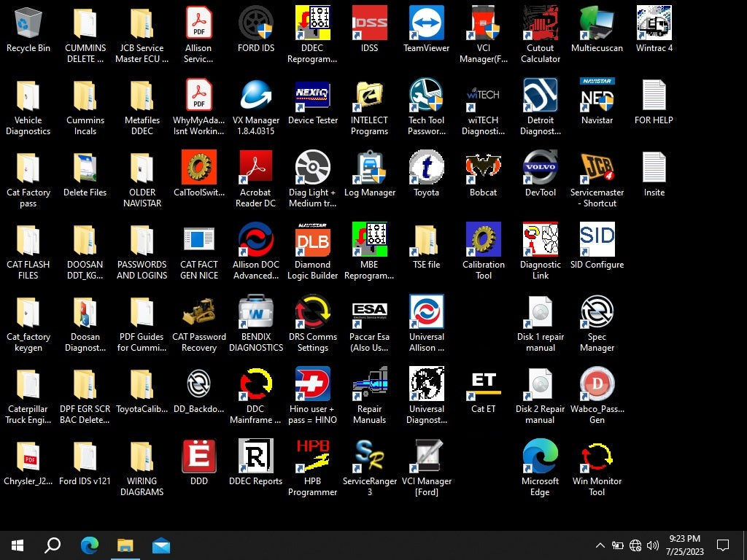
Task: Open the Windows Start menu
Action: pyautogui.click(x=18, y=545)
